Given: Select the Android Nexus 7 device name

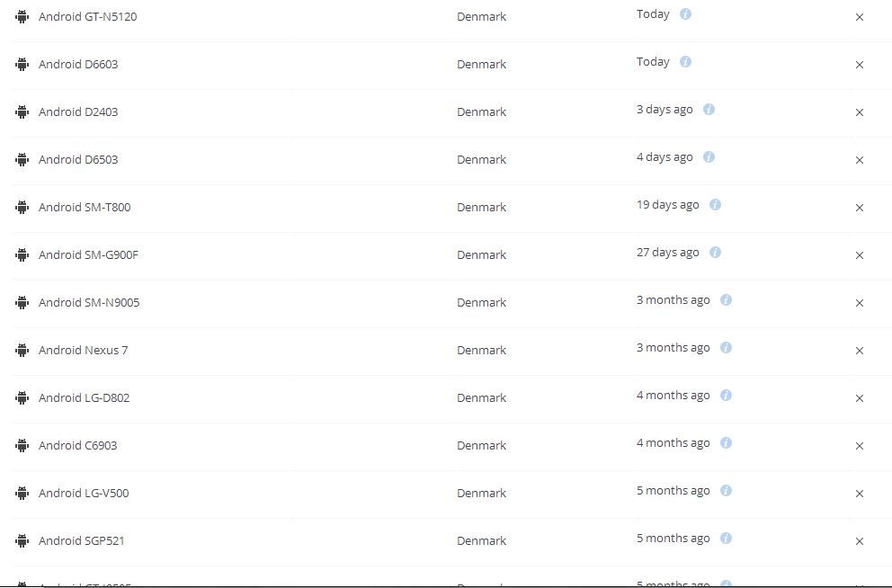Looking at the screenshot, I should pyautogui.click(x=83, y=351).
